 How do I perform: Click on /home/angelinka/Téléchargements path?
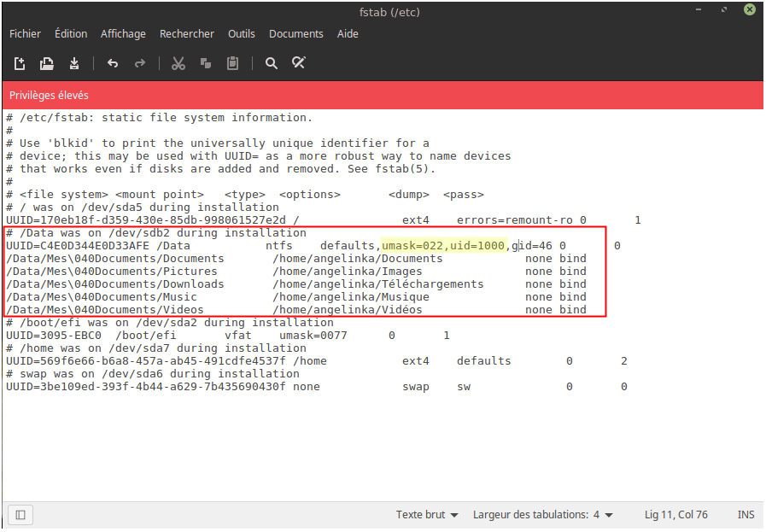[378, 284]
